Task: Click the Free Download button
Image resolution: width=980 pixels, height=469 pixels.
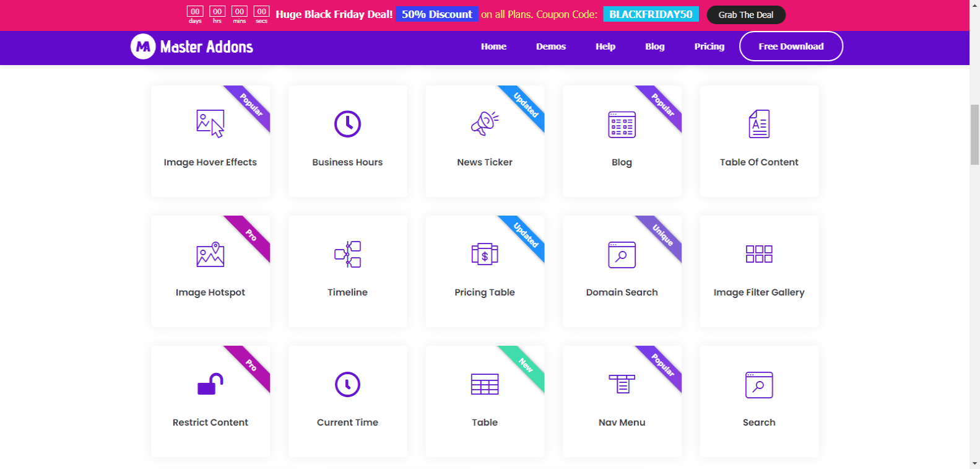Action: pos(791,46)
